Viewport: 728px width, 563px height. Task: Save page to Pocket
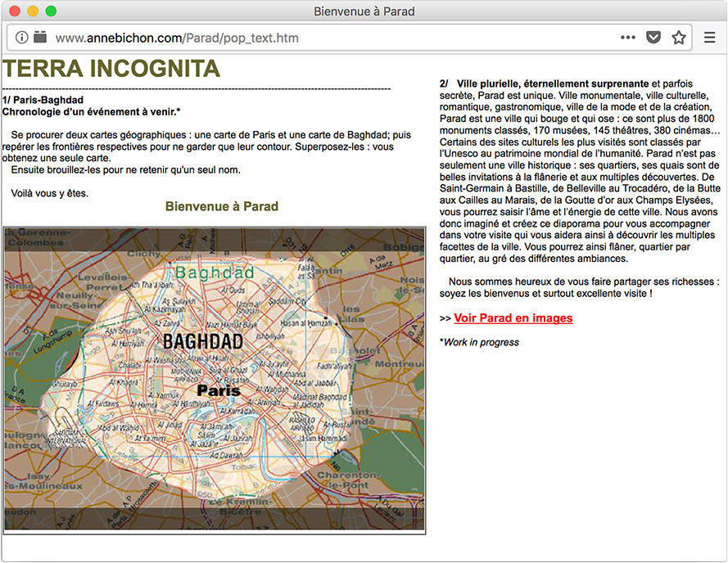click(653, 38)
